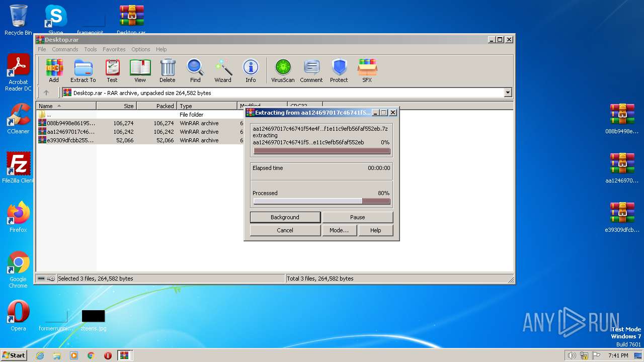Open Recycle Bin on desktop
This screenshot has width=644, height=362.
(18, 20)
